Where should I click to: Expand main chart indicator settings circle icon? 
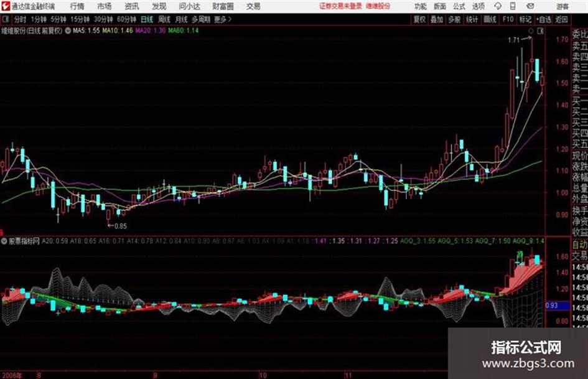(x=68, y=30)
